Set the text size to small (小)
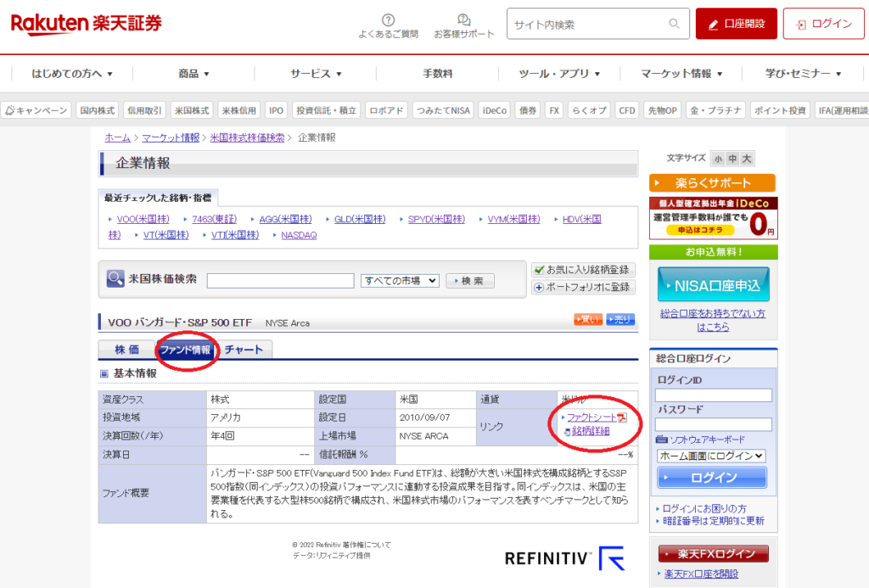The image size is (869, 588). point(718,159)
